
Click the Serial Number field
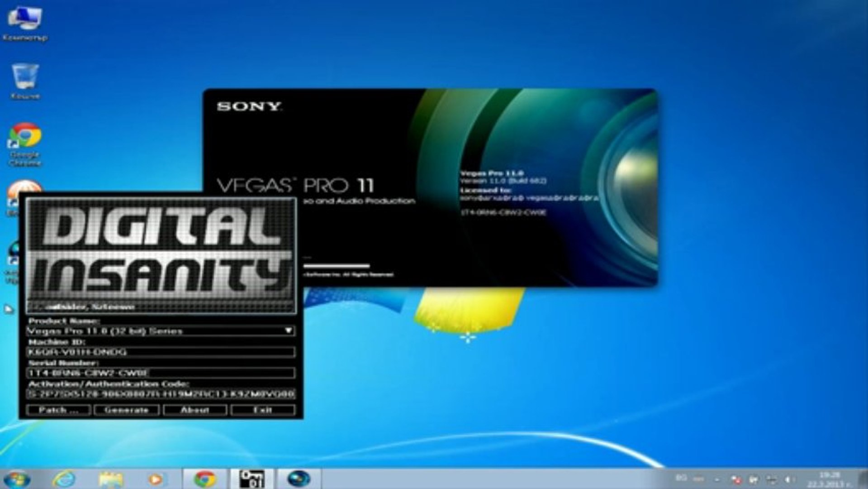(161, 373)
